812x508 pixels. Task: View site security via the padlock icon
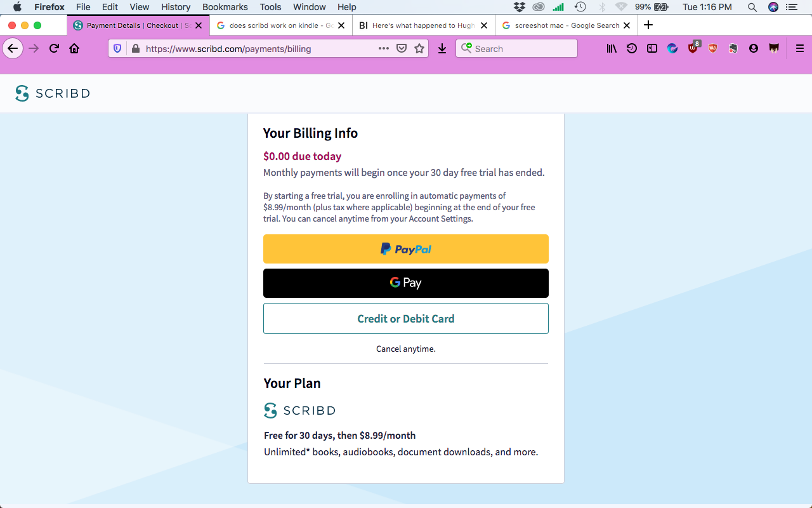click(x=135, y=48)
